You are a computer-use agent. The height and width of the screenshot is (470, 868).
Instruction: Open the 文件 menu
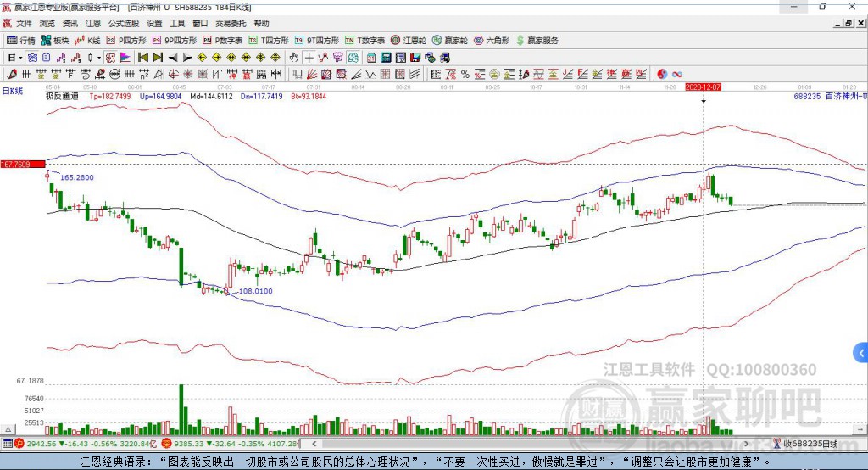click(25, 23)
